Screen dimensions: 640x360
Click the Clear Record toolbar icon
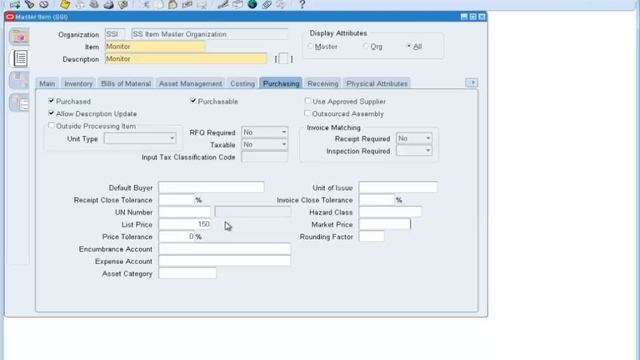(187, 4)
